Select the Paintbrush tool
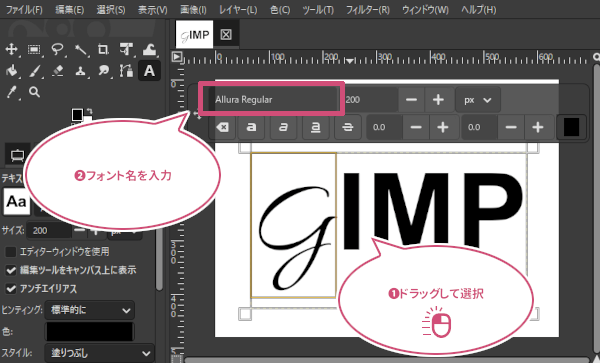 point(34,71)
